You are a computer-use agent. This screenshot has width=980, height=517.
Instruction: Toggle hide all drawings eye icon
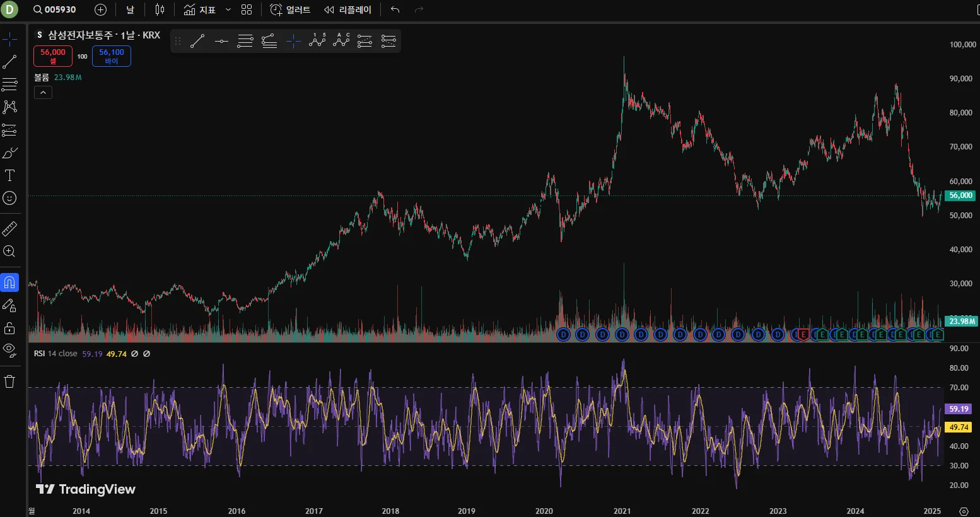[x=9, y=350]
